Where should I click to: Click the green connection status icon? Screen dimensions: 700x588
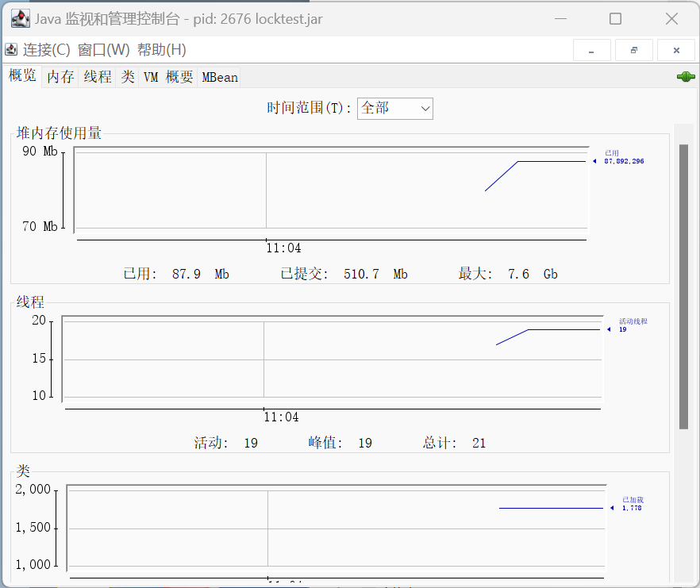[686, 77]
